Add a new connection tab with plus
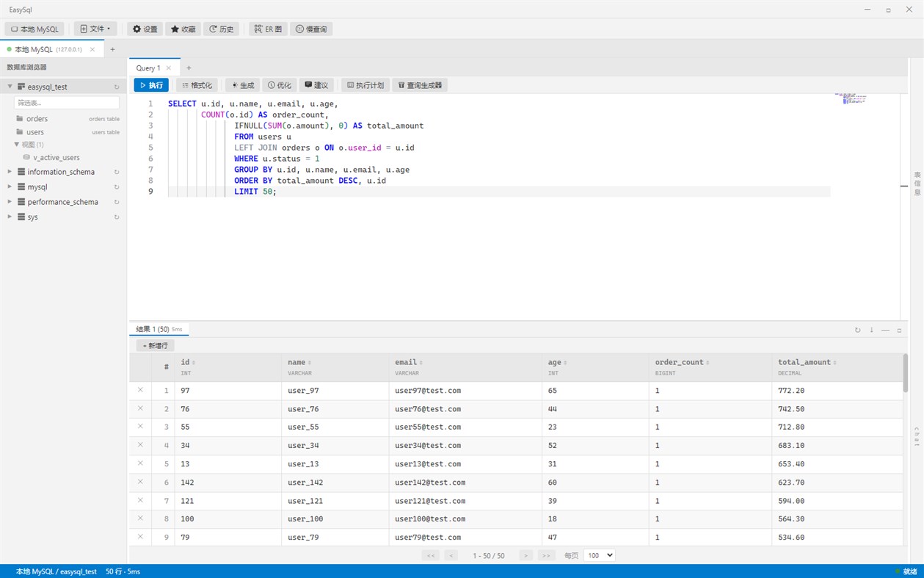Screen dimensions: 924x578 coord(112,49)
